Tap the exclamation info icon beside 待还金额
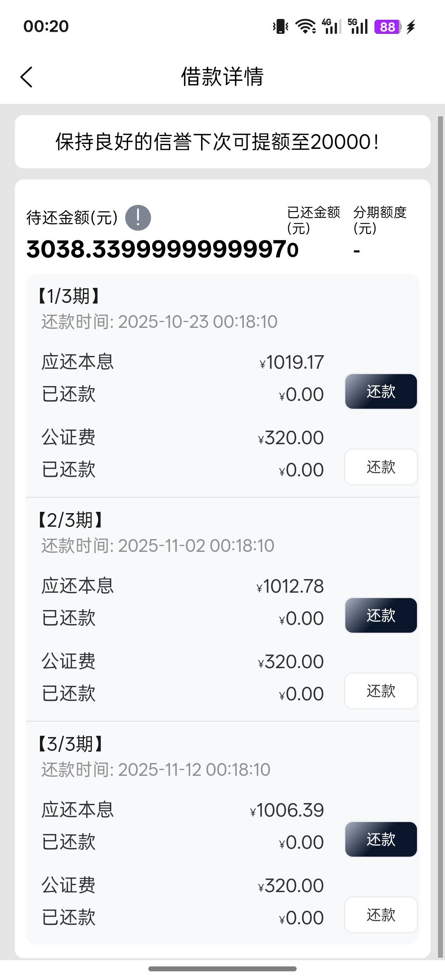This screenshot has height=980, width=445. tap(138, 217)
